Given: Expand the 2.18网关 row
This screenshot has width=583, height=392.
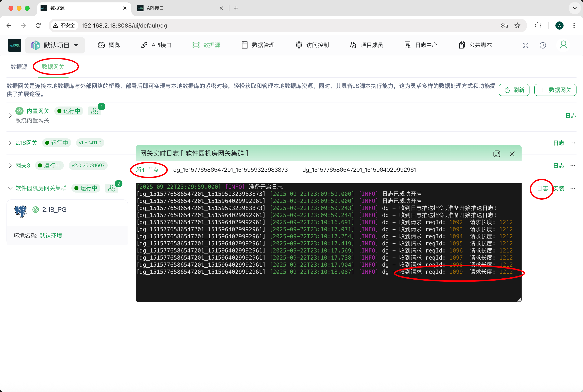Looking at the screenshot, I should coord(10,143).
